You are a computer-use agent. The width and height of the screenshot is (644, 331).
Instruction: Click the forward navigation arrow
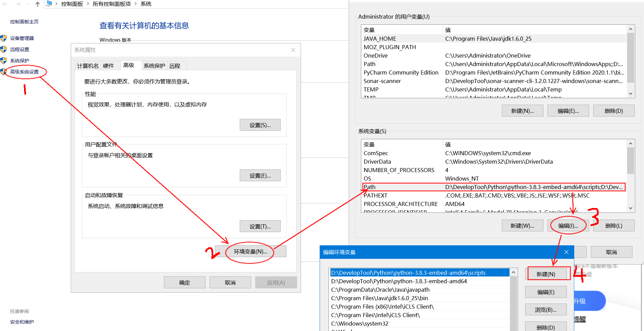18,4
